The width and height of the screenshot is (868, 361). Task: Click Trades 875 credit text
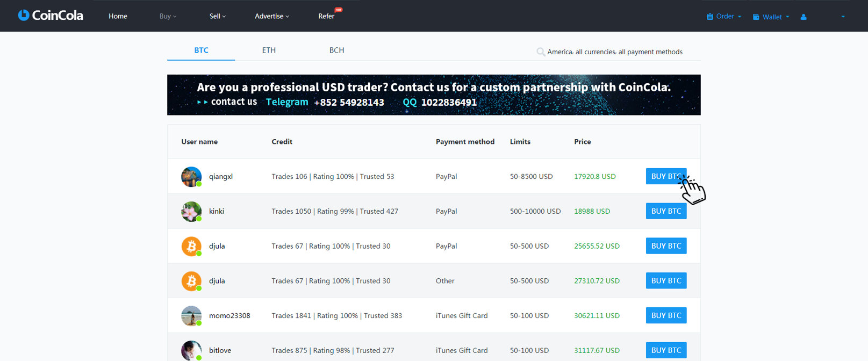click(333, 350)
